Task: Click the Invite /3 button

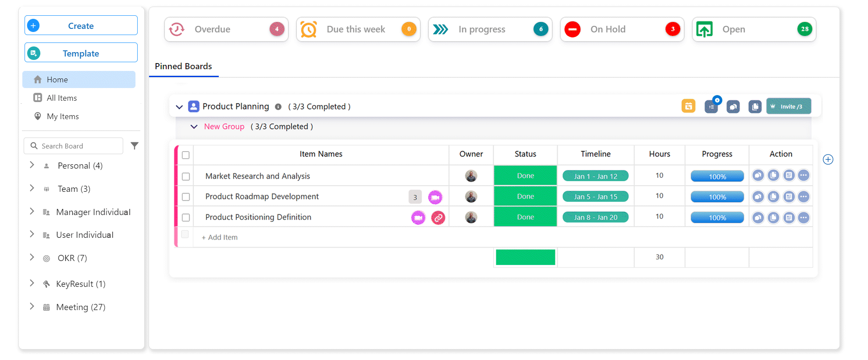Action: point(788,106)
